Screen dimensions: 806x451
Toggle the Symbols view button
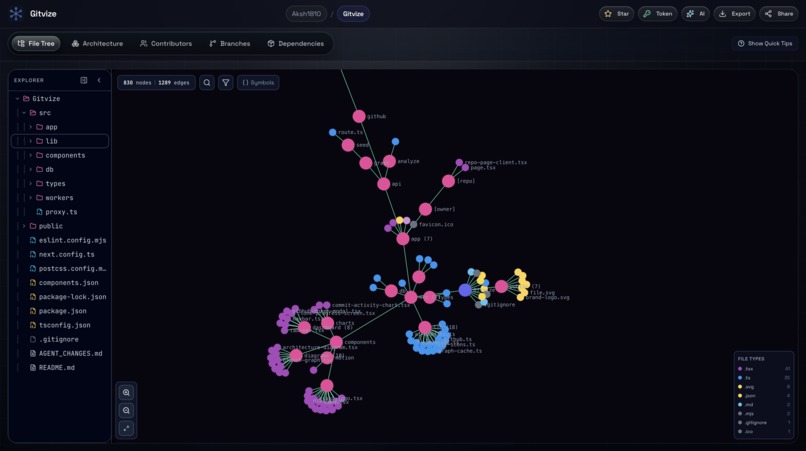258,82
